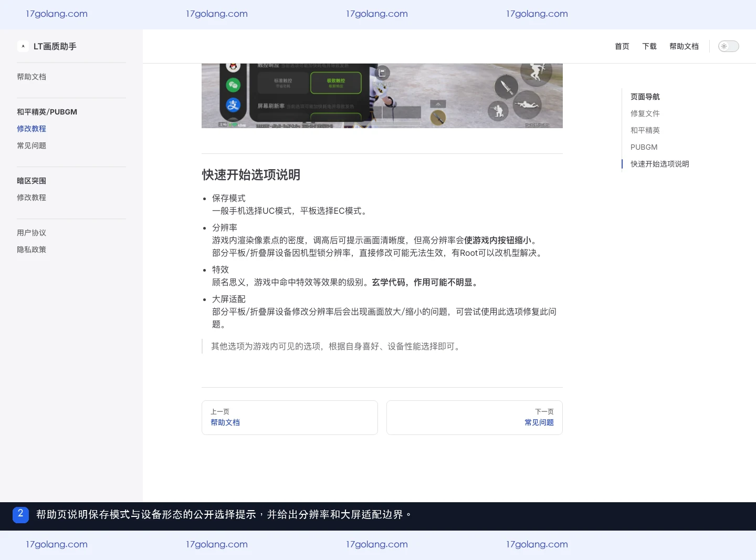The width and height of the screenshot is (756, 560).
Task: Click the bold text 使游戏内按钮缩小
Action: [x=498, y=240]
